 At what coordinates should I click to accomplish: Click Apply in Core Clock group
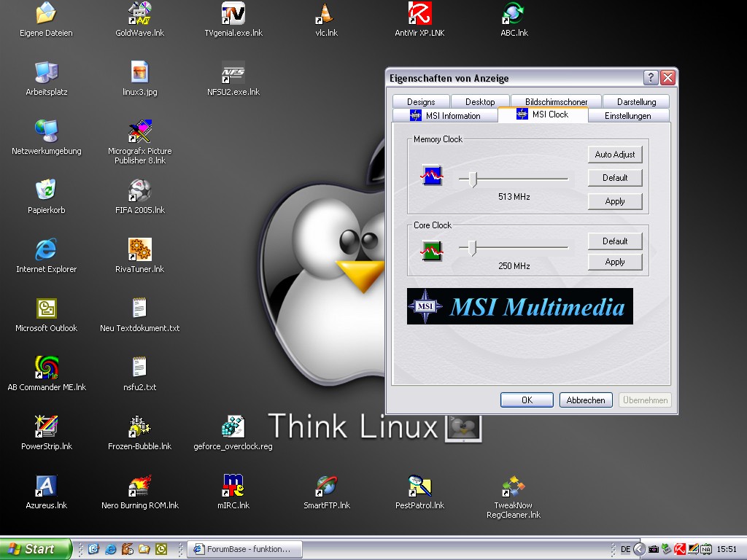pos(615,262)
